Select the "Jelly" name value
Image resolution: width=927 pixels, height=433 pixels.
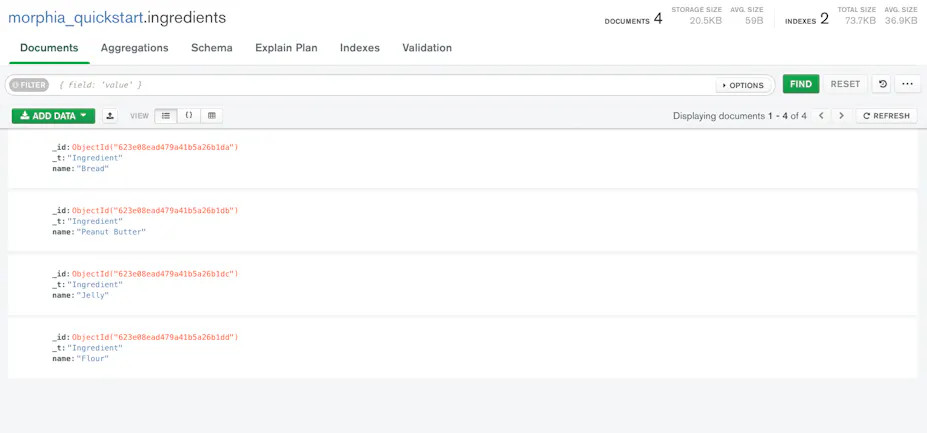(93, 295)
